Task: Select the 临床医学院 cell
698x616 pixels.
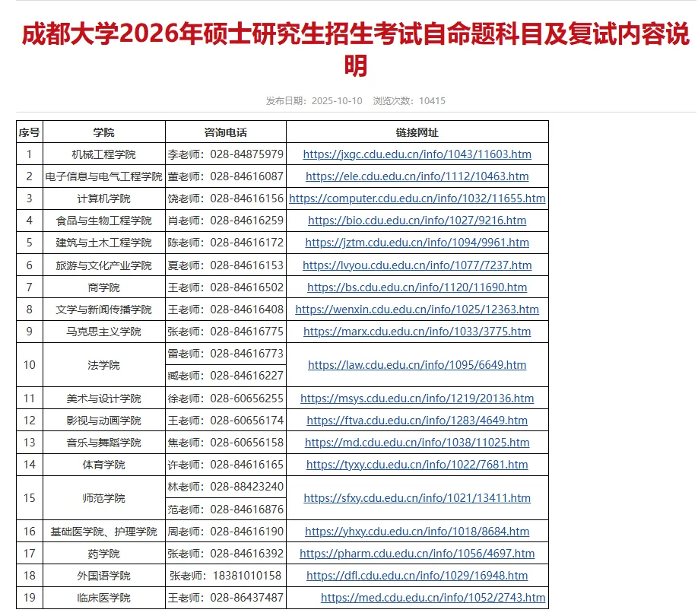Action: [x=103, y=598]
